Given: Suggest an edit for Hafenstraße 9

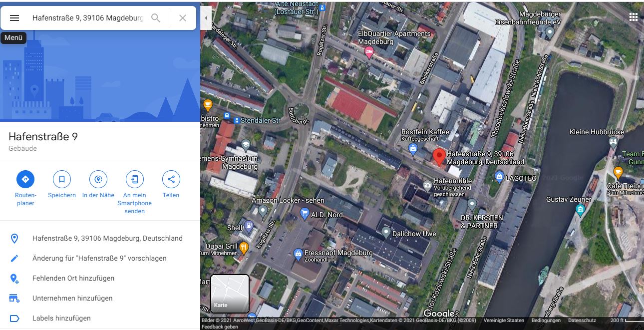Looking at the screenshot, I should click(x=100, y=258).
